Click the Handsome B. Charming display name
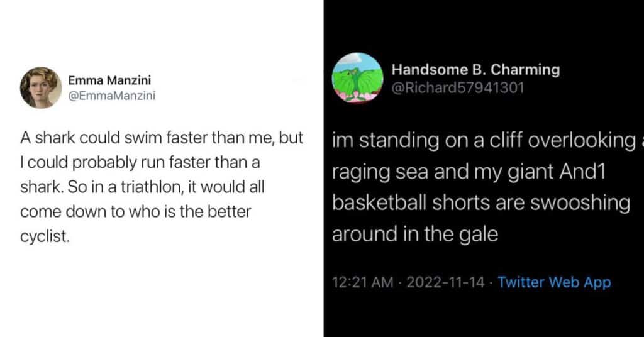Image resolution: width=644 pixels, height=337 pixels. click(x=475, y=70)
